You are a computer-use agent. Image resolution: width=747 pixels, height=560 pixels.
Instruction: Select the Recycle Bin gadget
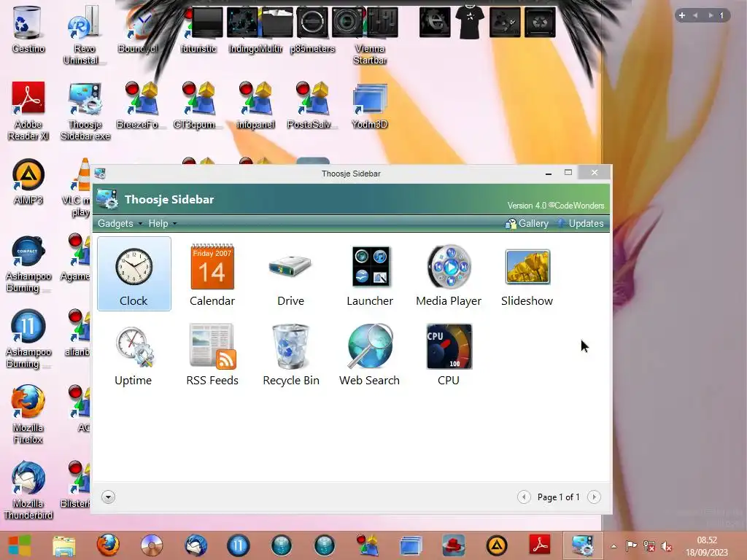(x=290, y=355)
